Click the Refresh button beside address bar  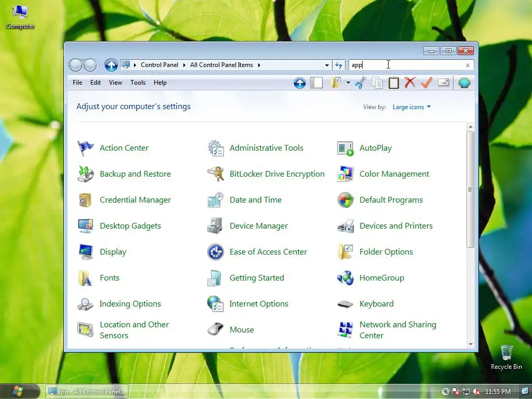tap(339, 65)
